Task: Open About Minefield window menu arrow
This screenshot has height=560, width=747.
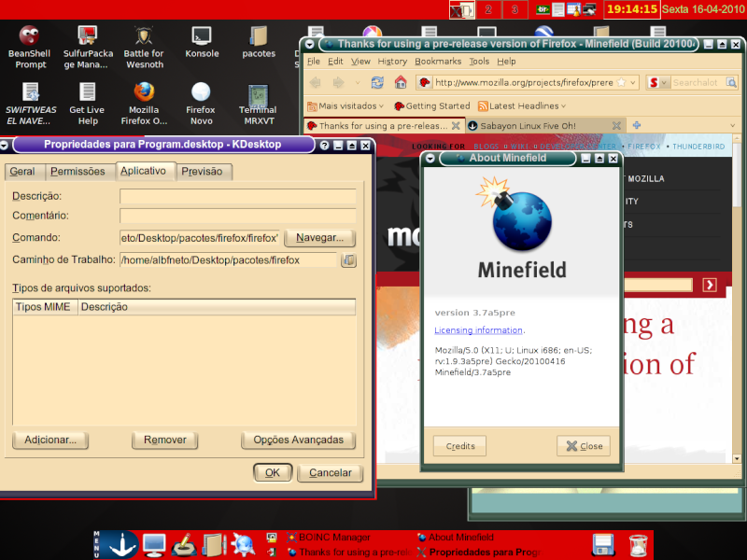Action: (x=430, y=158)
